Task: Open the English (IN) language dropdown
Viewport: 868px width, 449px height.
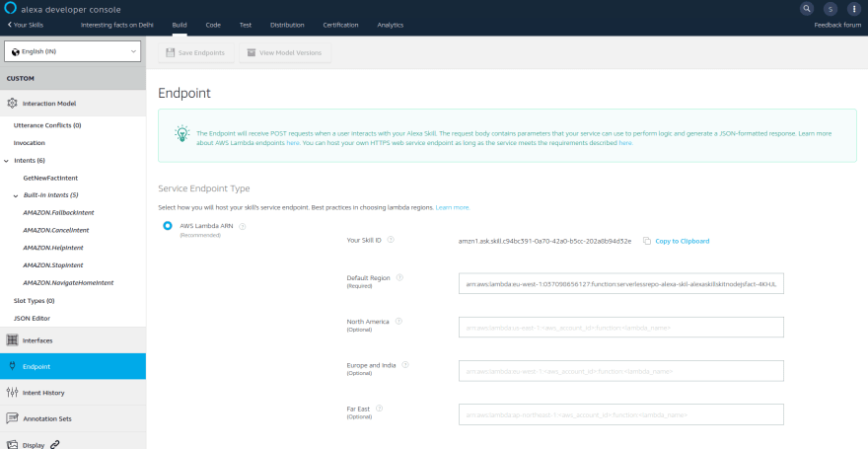Action: 73,51
